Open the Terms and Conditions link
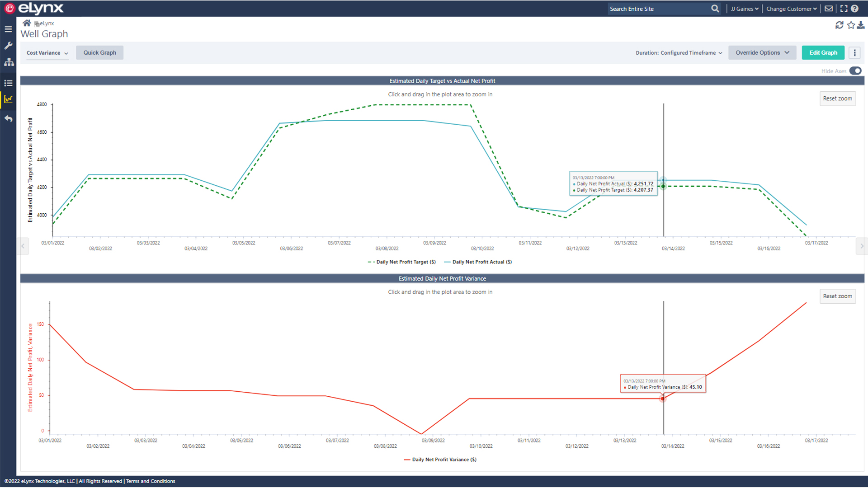868x488 pixels. [151, 481]
